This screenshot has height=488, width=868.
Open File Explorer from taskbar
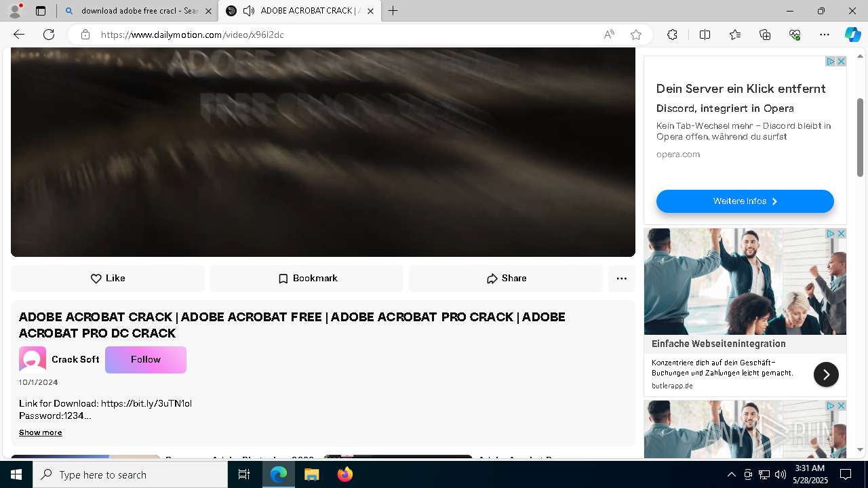(311, 474)
